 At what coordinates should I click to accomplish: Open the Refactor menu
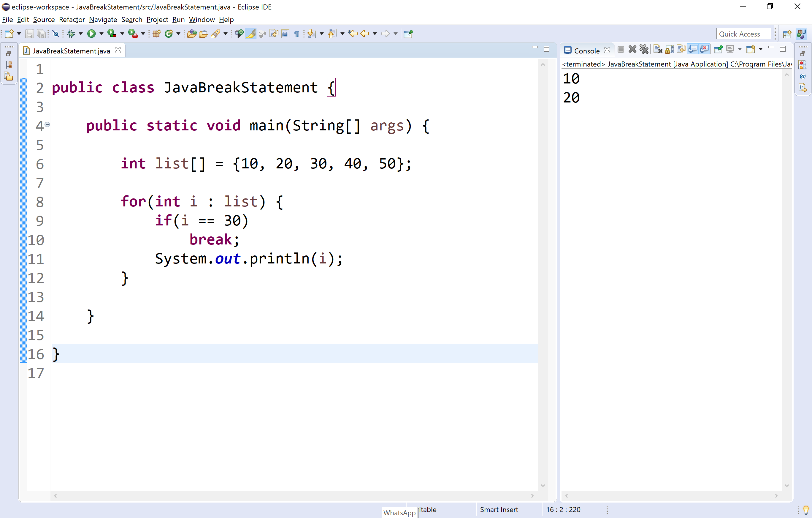(x=72, y=20)
